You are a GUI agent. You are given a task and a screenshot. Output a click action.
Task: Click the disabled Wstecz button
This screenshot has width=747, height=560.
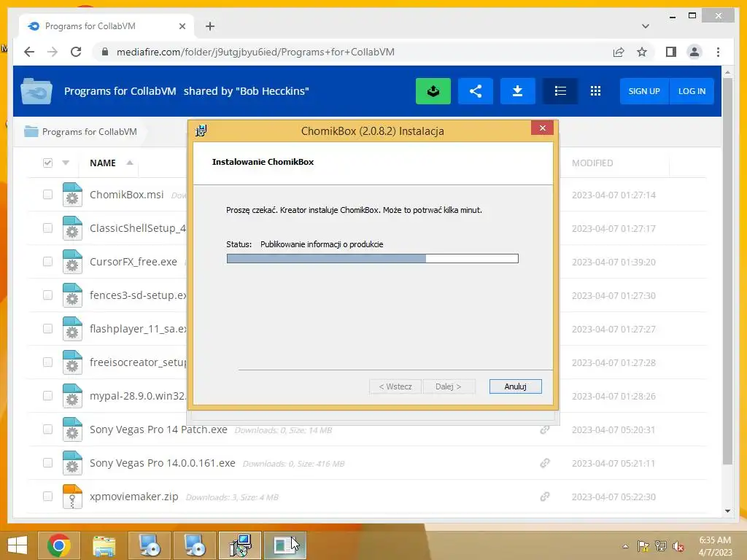(395, 386)
